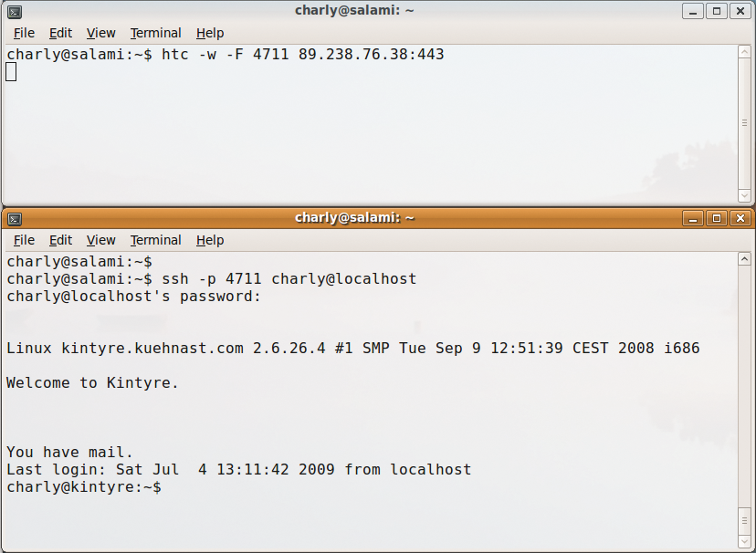This screenshot has height=553, width=756.
Task: Click the "charly@localhost's password:" line
Action: pos(133,297)
